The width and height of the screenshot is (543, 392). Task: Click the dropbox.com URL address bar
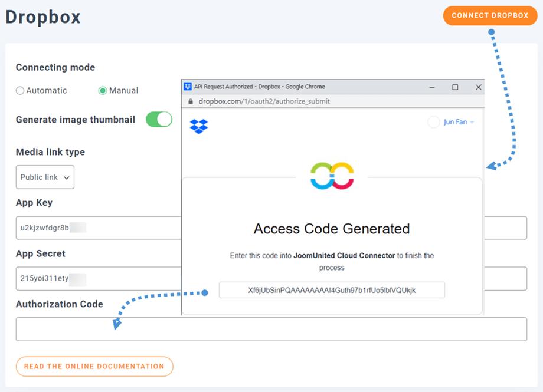tap(264, 101)
